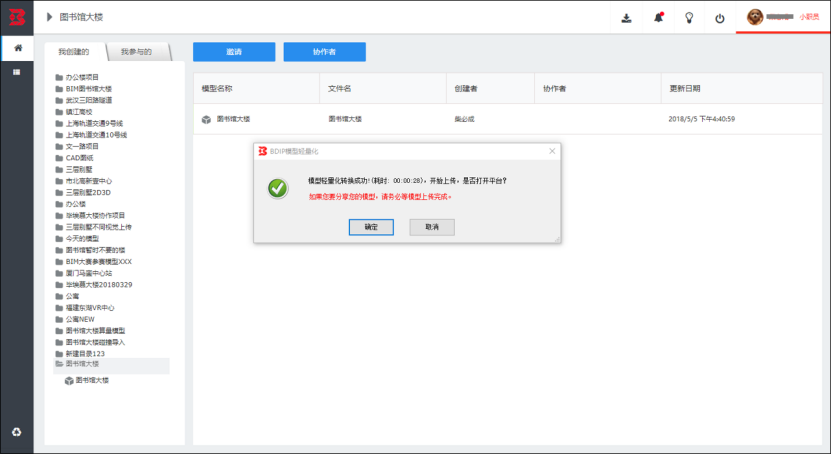Click the folder icon of 新建目录123
The height and width of the screenshot is (454, 832).
point(59,354)
